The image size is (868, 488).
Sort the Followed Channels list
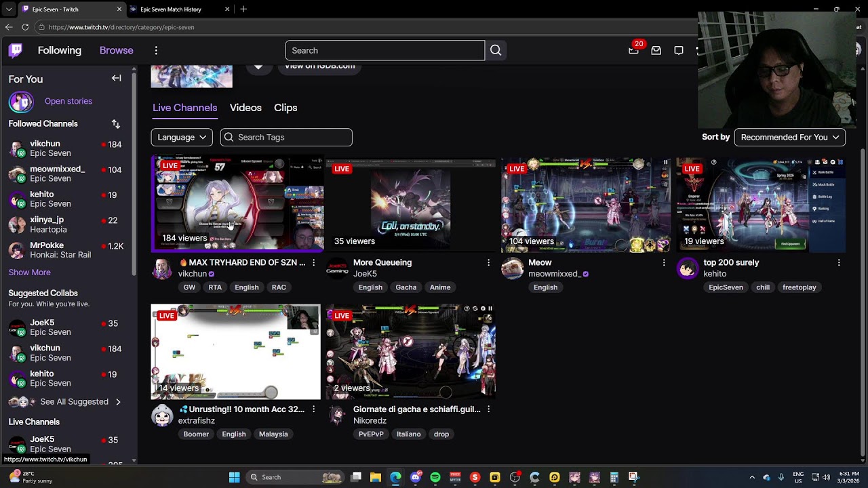[x=116, y=124]
